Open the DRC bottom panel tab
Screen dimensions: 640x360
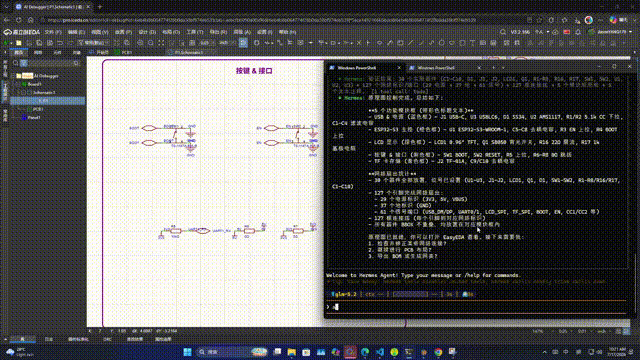pos(107,339)
